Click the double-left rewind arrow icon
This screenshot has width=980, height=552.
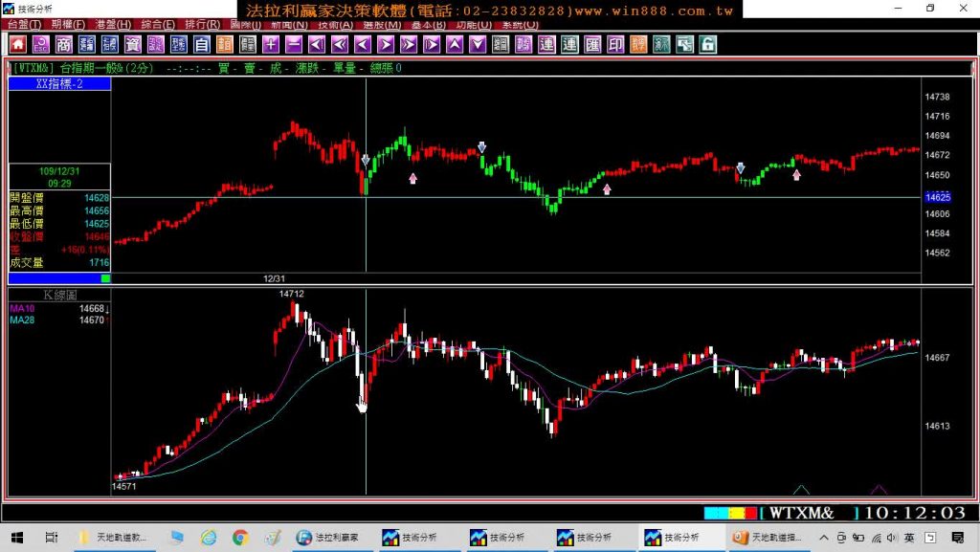(340, 44)
